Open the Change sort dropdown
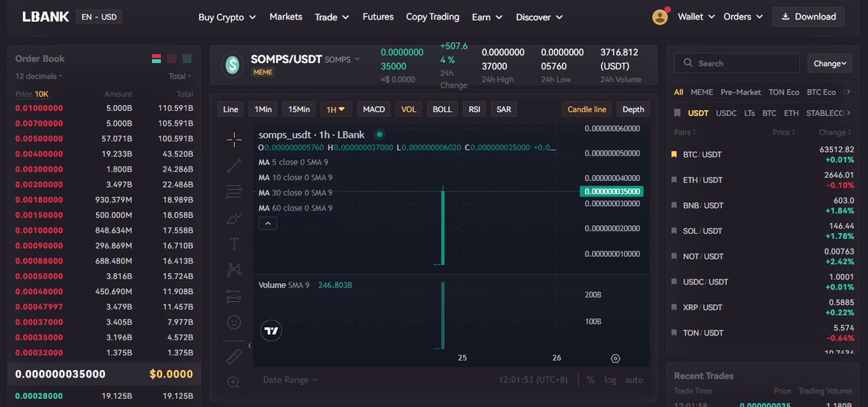The width and height of the screenshot is (868, 407). tap(830, 63)
